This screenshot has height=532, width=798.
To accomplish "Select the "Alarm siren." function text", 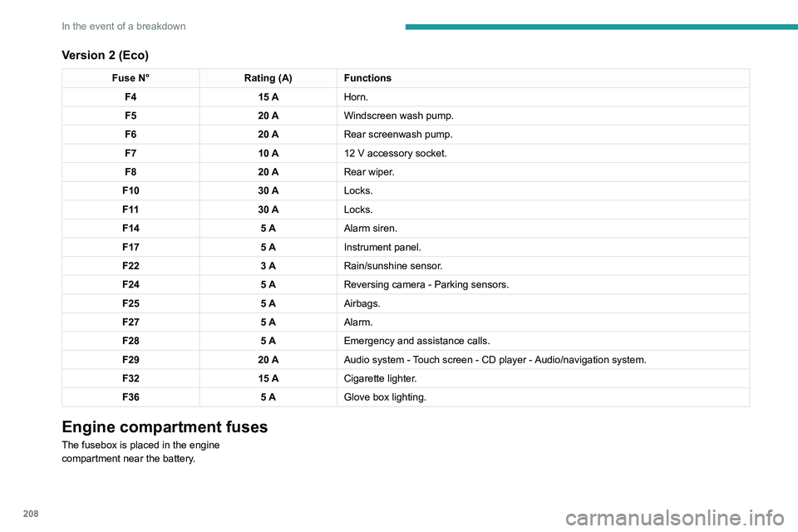I will pos(370,229).
